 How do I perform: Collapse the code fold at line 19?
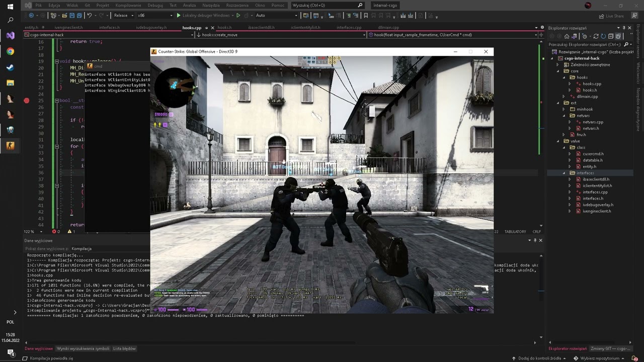57,61
